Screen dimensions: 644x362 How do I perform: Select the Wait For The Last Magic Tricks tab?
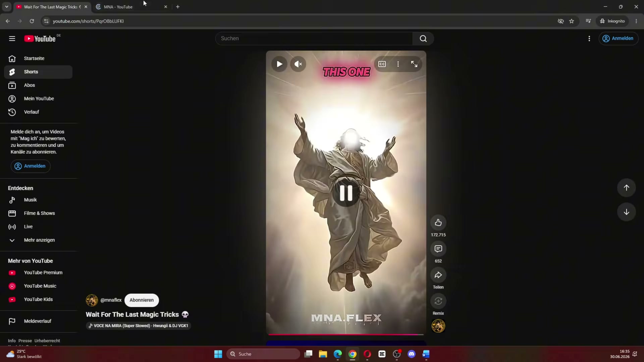point(52,7)
